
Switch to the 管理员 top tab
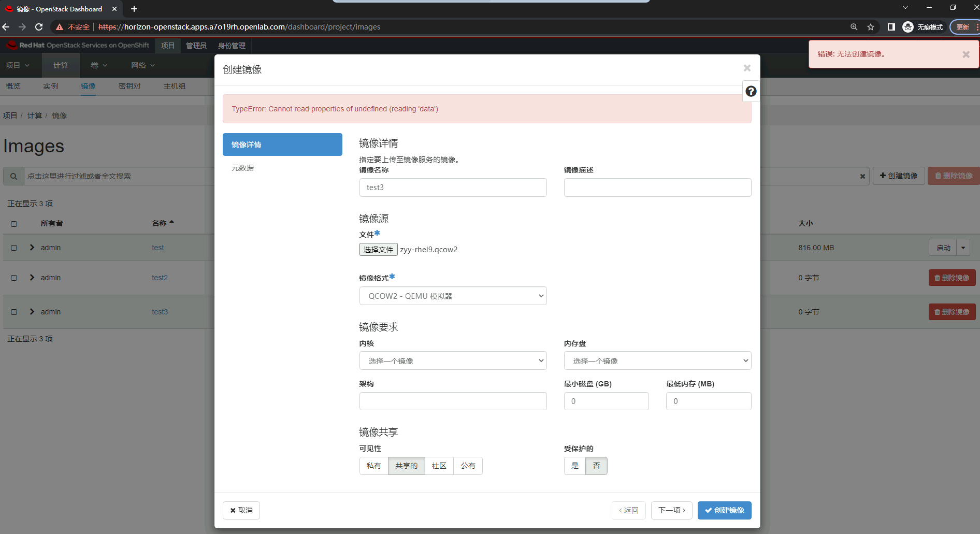tap(196, 46)
